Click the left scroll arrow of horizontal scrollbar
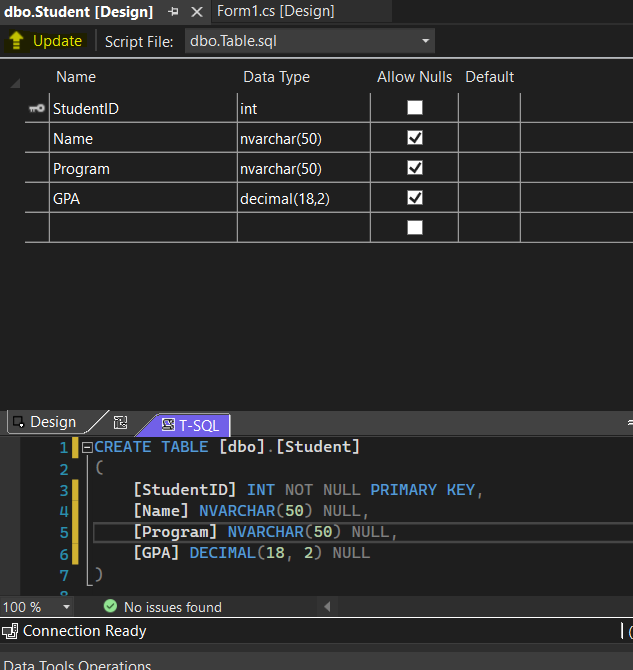 pyautogui.click(x=327, y=607)
